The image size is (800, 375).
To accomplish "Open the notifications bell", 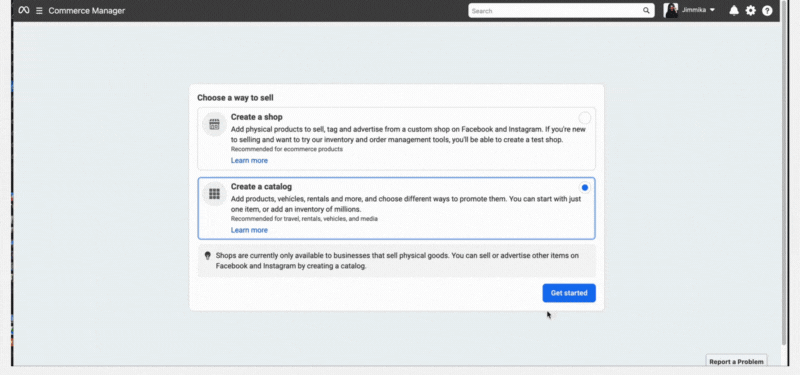I will 734,11.
